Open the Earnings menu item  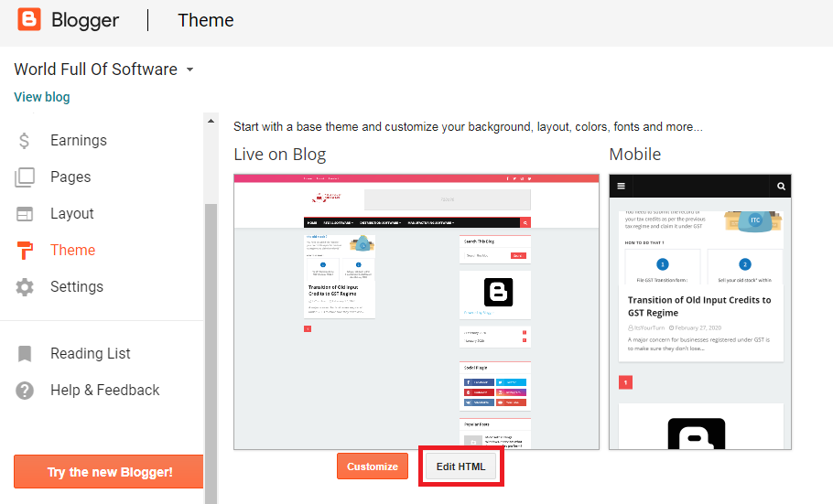tap(78, 140)
